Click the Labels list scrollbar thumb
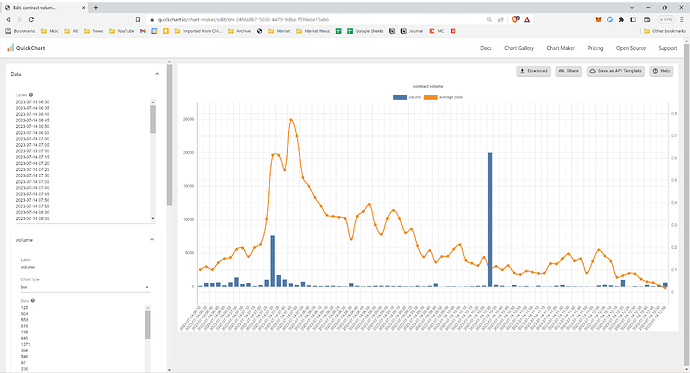Image resolution: width=690 pixels, height=373 pixels. point(153,119)
